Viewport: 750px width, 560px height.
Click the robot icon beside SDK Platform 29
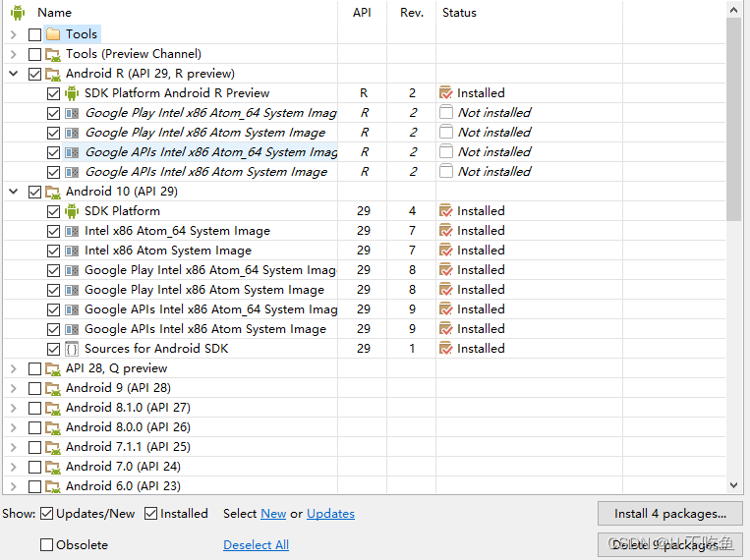(x=72, y=211)
